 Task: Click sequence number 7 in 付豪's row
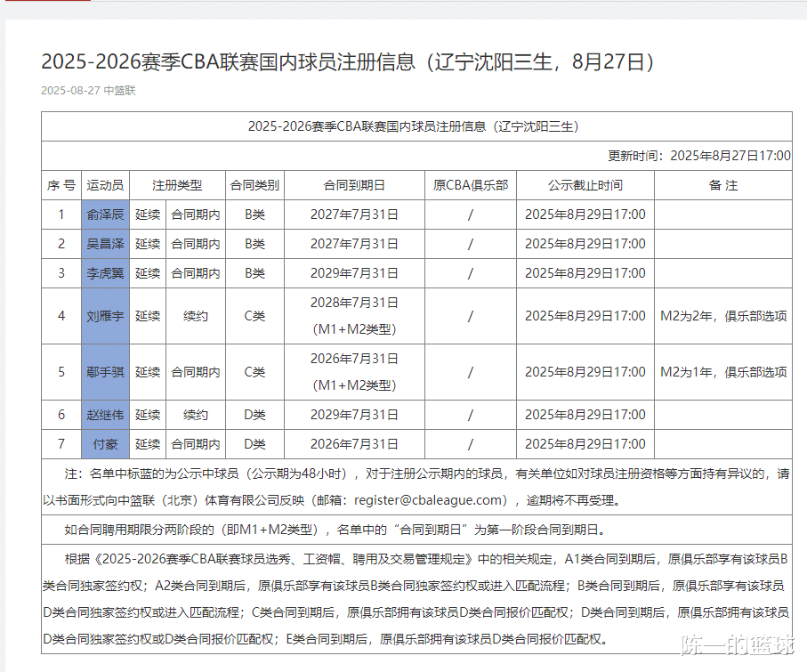pos(61,444)
